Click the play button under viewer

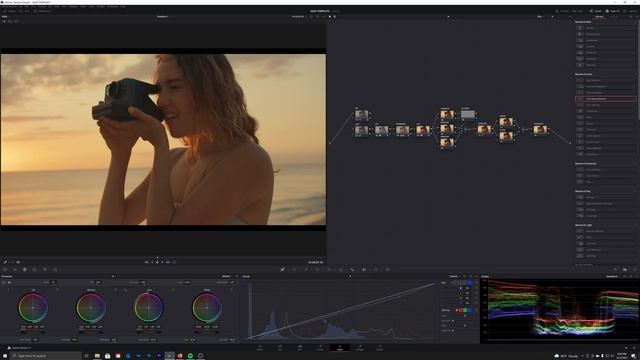pyautogui.click(x=162, y=262)
